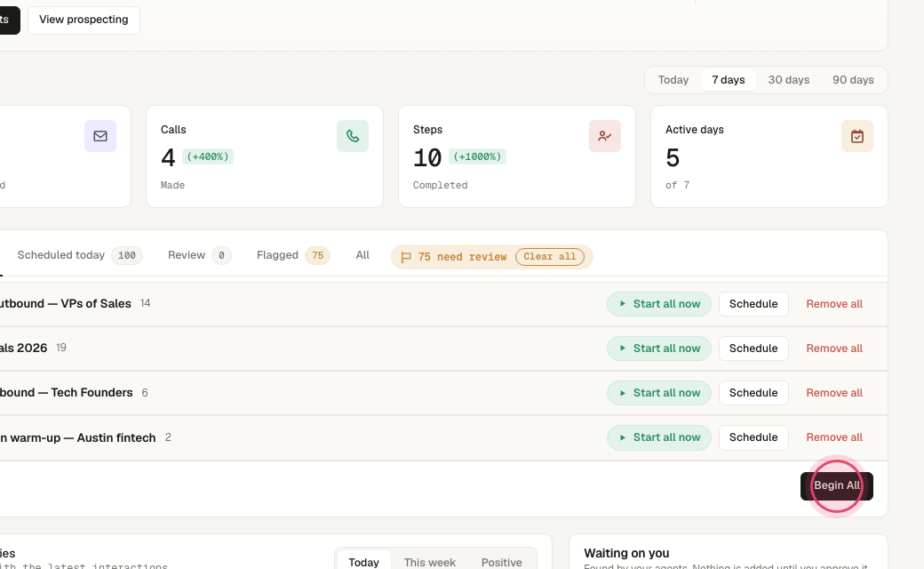The height and width of the screenshot is (569, 924).
Task: Click the Completed label under Steps
Action: coord(440,185)
